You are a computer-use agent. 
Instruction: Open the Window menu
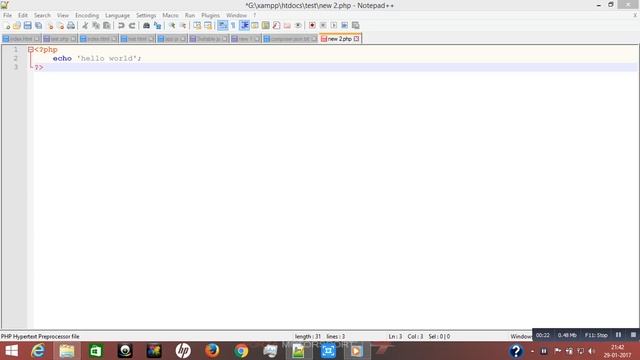[x=237, y=15]
